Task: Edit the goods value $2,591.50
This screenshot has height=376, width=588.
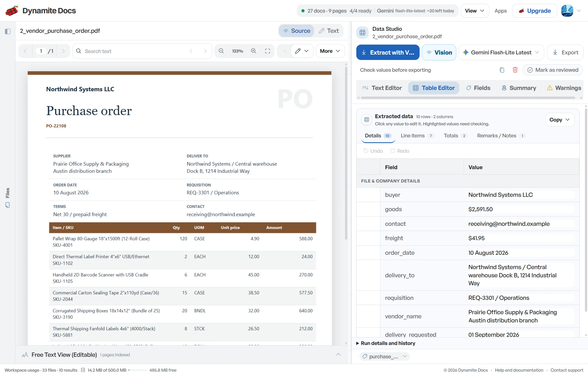Action: (521, 209)
